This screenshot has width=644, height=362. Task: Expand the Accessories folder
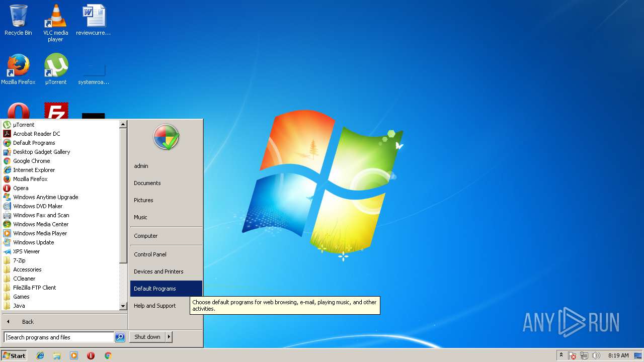tap(61, 269)
